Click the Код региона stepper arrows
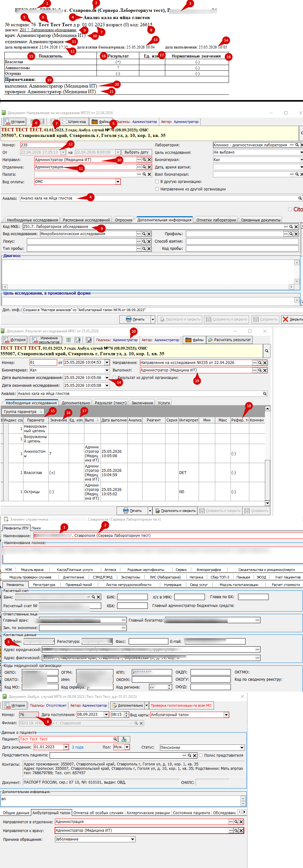 click(x=169, y=687)
